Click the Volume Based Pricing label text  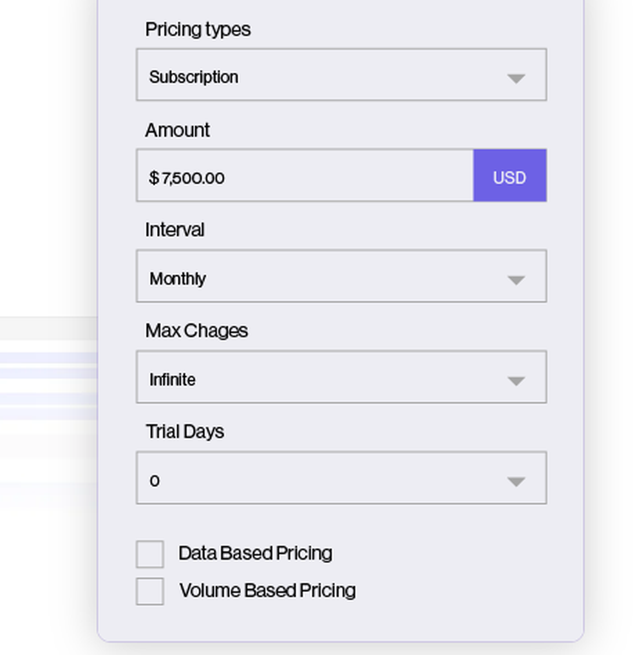point(267,591)
